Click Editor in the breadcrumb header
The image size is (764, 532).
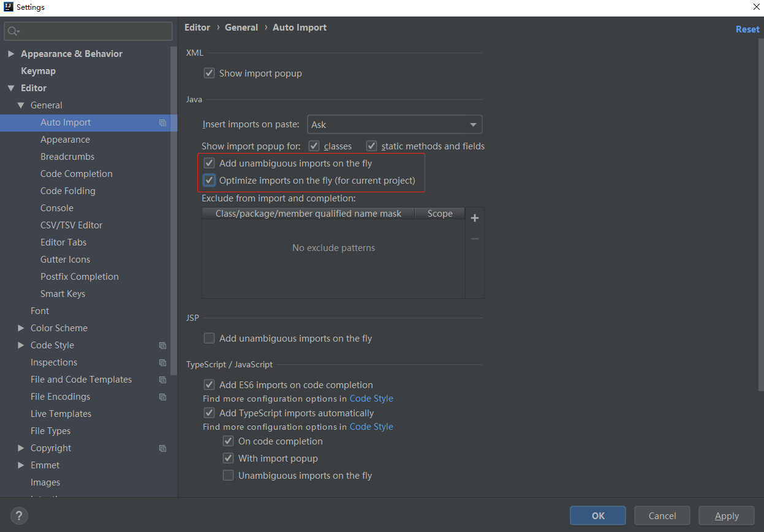pos(197,28)
